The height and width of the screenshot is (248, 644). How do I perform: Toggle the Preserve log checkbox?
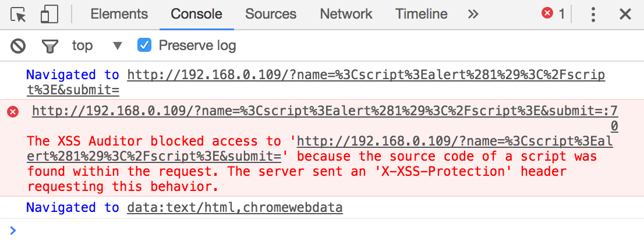pos(144,45)
